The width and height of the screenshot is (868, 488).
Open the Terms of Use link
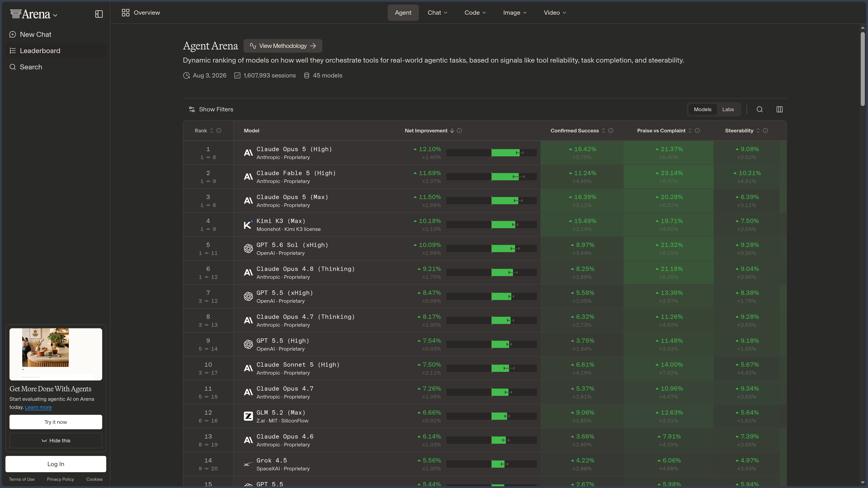click(x=21, y=479)
